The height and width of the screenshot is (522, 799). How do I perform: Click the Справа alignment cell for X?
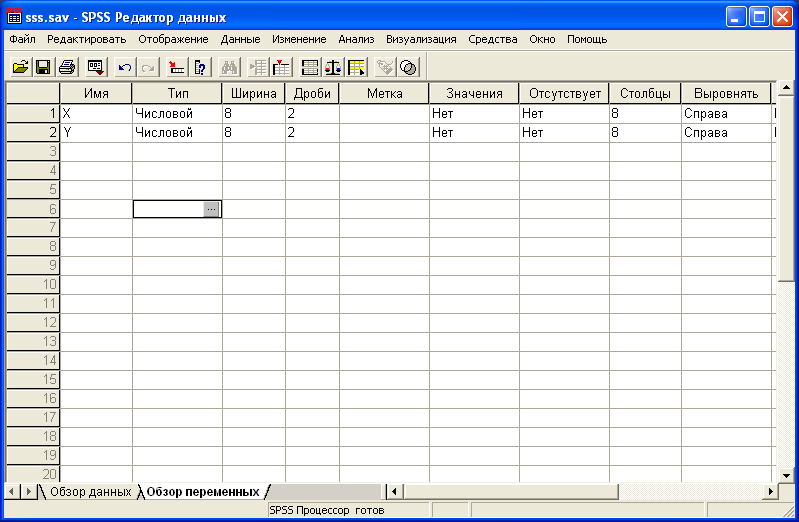coord(726,113)
